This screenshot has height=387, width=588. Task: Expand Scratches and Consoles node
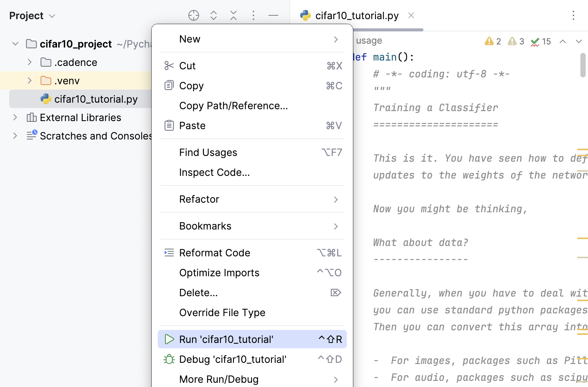(x=15, y=136)
